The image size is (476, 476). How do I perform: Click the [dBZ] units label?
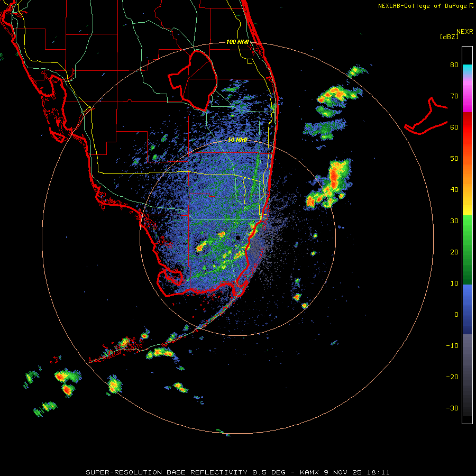click(x=449, y=37)
